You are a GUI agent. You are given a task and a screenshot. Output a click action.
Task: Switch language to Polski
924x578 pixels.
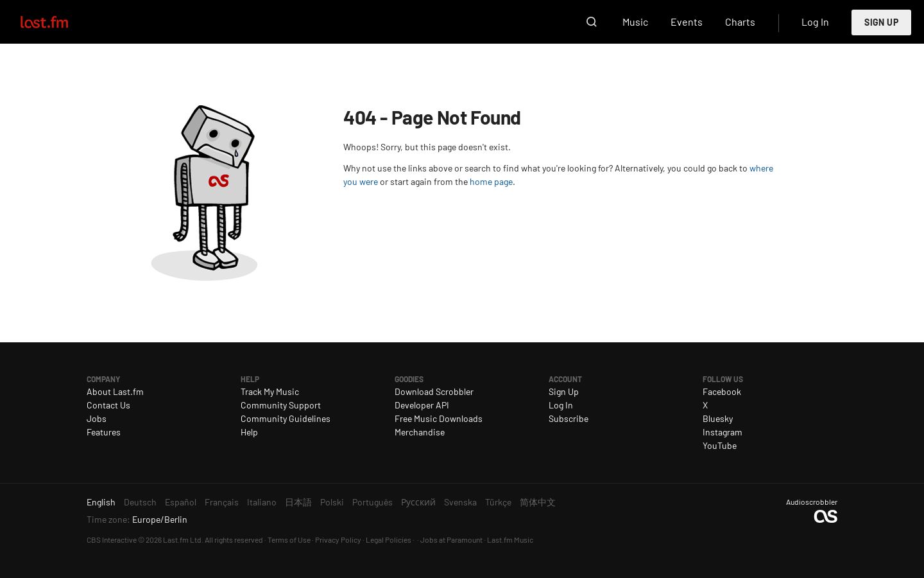tap(332, 502)
